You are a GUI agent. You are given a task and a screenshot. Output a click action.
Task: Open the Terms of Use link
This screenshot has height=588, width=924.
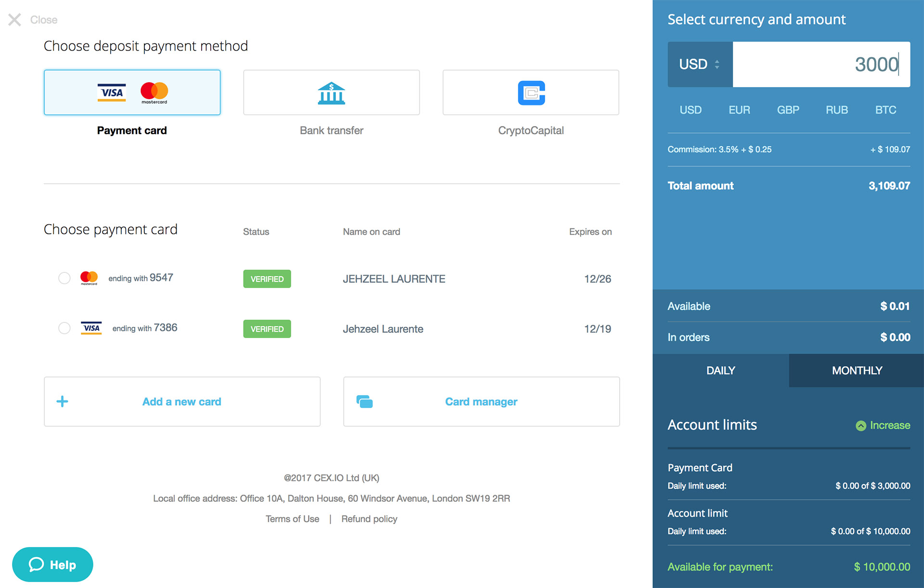pos(292,519)
